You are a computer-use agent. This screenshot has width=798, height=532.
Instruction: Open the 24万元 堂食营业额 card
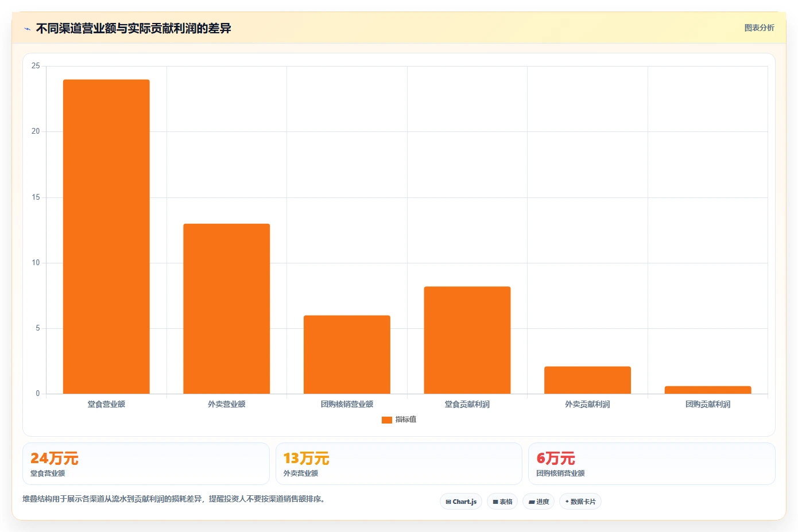pyautogui.click(x=146, y=464)
